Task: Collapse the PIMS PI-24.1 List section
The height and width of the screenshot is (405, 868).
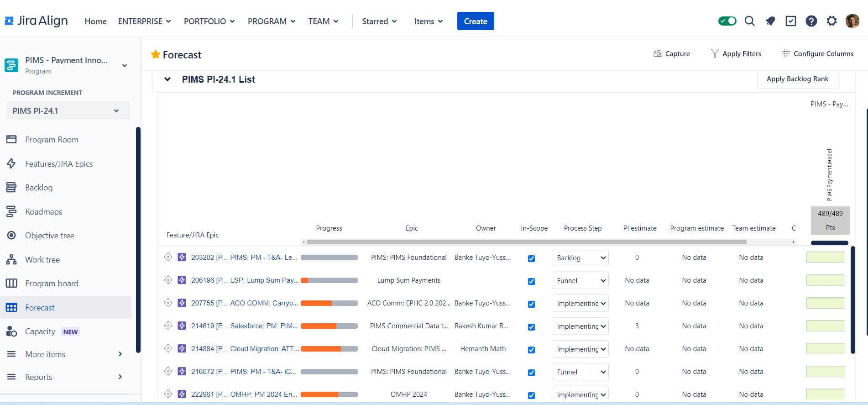Action: (167, 79)
